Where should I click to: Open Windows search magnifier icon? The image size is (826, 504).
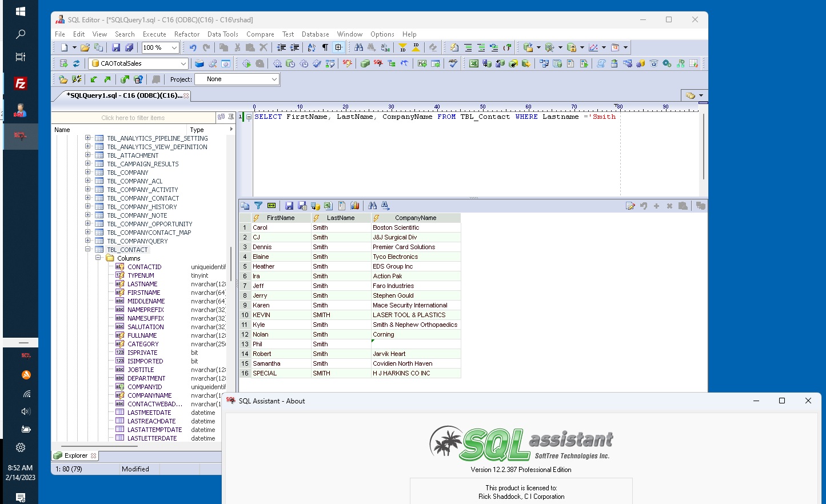pyautogui.click(x=21, y=34)
